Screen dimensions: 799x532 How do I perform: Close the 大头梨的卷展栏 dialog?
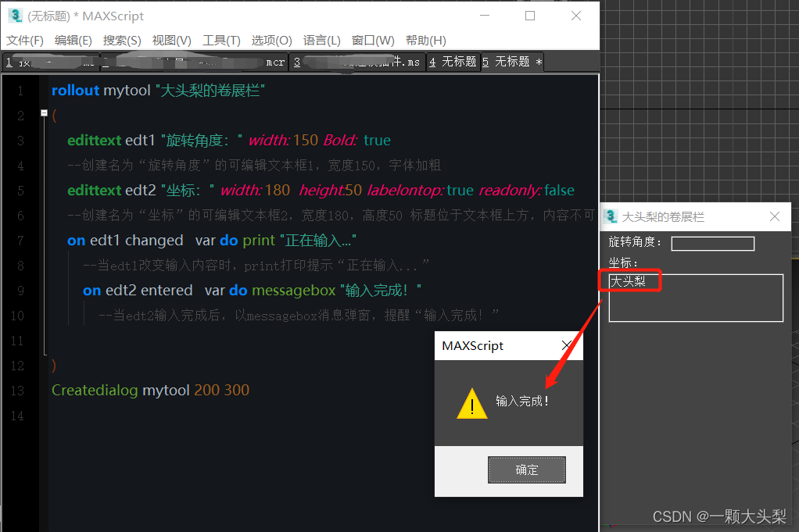pos(775,216)
